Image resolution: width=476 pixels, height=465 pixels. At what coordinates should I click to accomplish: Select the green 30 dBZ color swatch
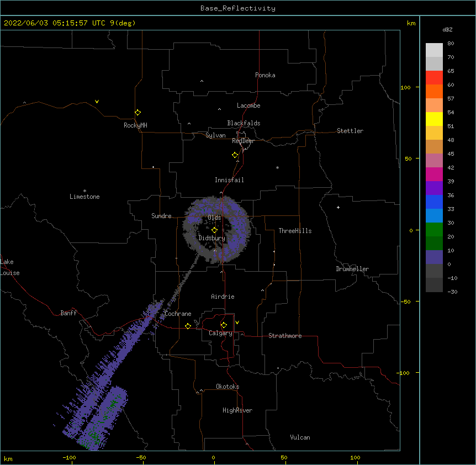(434, 230)
